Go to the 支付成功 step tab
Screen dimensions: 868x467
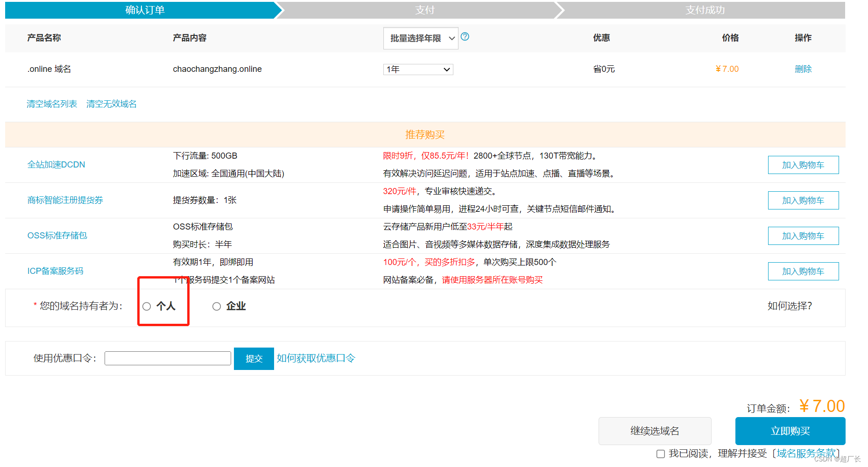[705, 10]
